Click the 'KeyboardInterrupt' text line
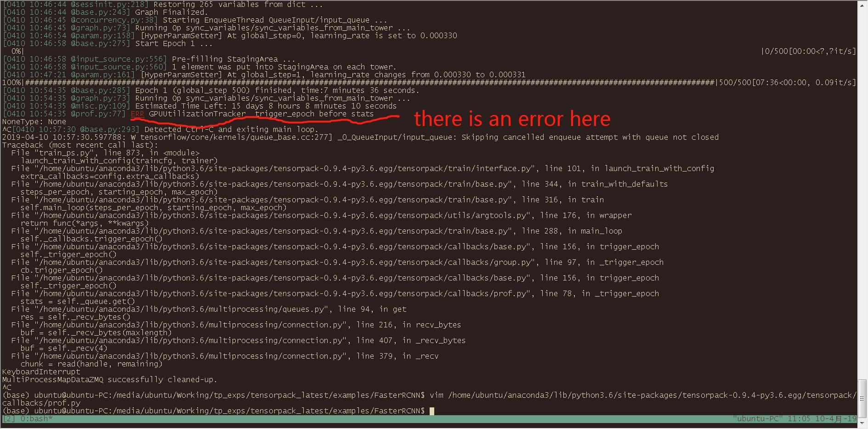868x429 pixels. pos(40,372)
